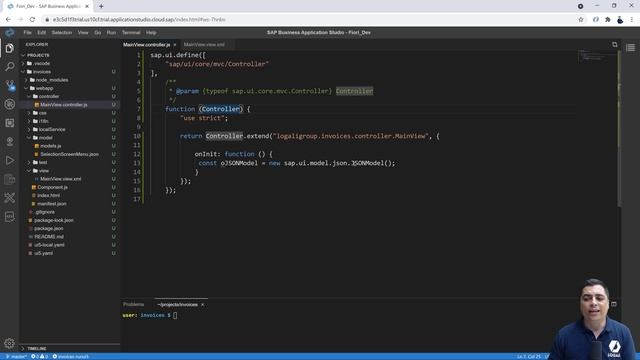Expand the i18n folder
Screen dimensions: 640x360
click(x=29, y=121)
